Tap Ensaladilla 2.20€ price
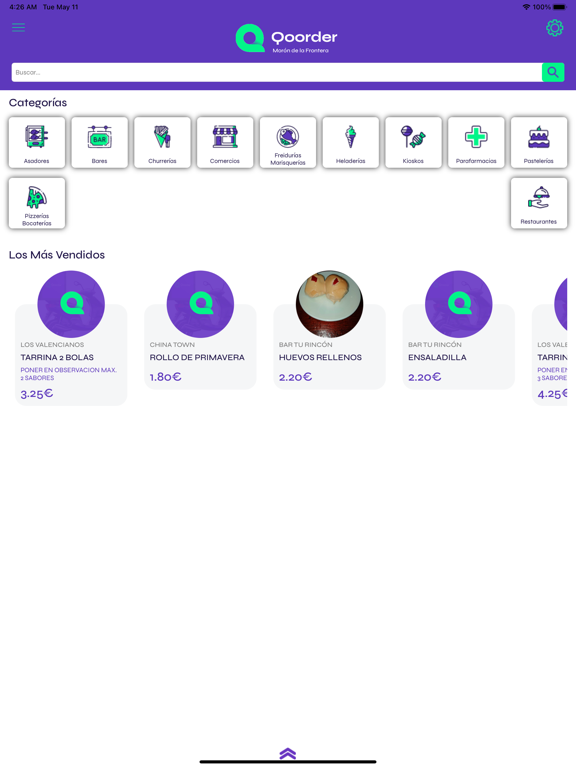This screenshot has height=768, width=576. [425, 377]
